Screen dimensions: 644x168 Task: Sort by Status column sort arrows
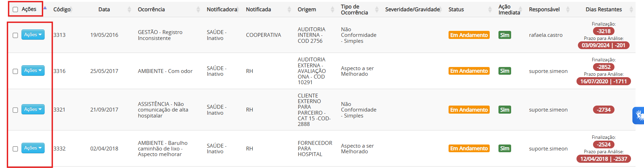[x=490, y=9]
